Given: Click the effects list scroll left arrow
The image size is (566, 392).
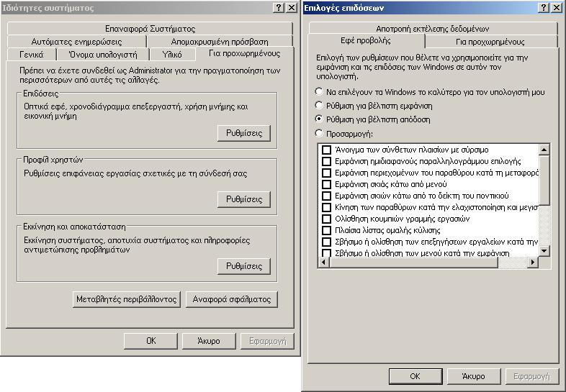Looking at the screenshot, I should pos(324,263).
